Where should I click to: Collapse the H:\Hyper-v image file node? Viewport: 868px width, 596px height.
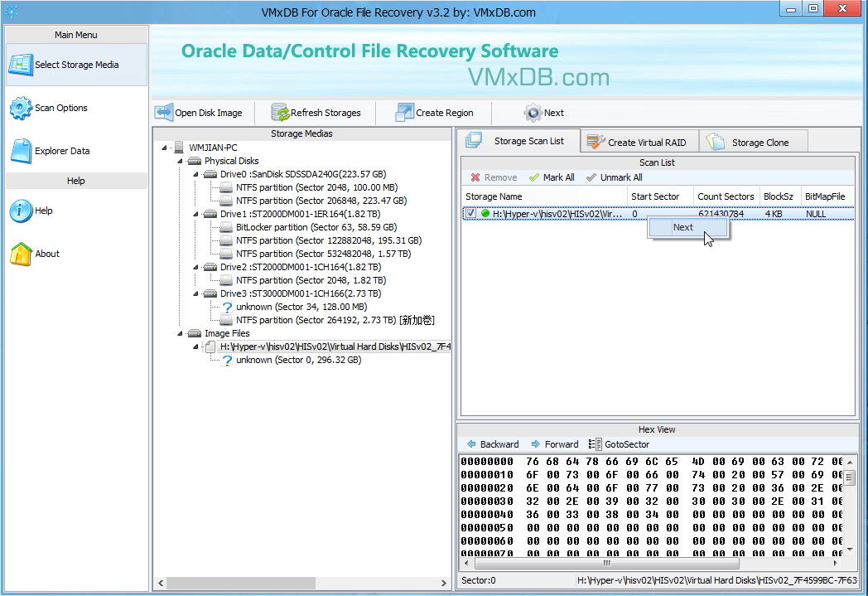click(x=195, y=347)
